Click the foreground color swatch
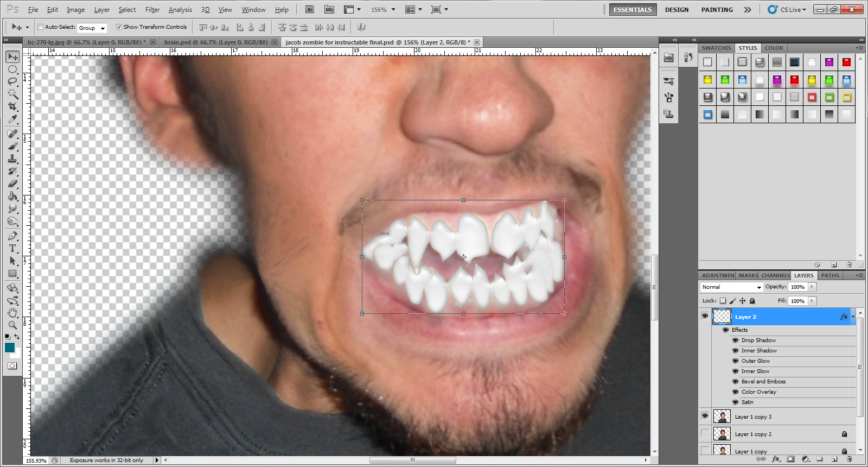 (x=10, y=348)
